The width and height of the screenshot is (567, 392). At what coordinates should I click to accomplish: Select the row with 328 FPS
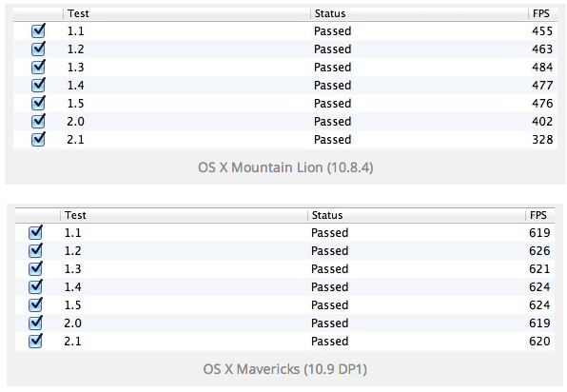click(285, 140)
